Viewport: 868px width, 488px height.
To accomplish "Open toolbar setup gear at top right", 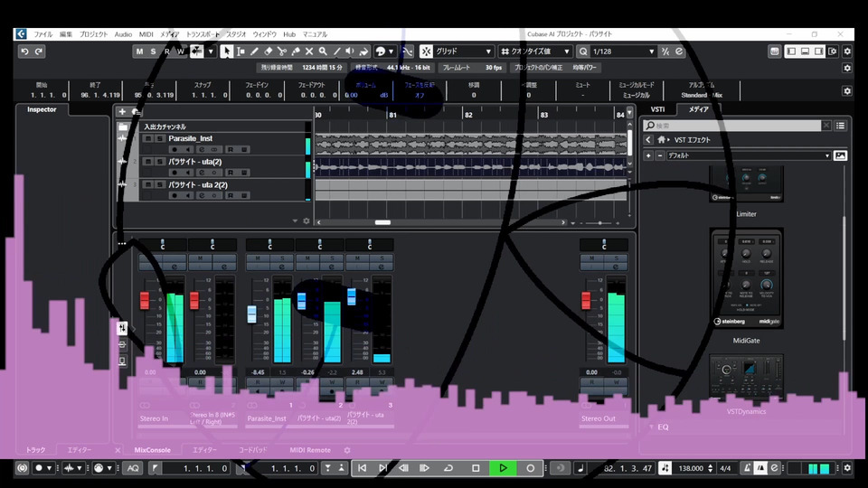I will click(847, 52).
